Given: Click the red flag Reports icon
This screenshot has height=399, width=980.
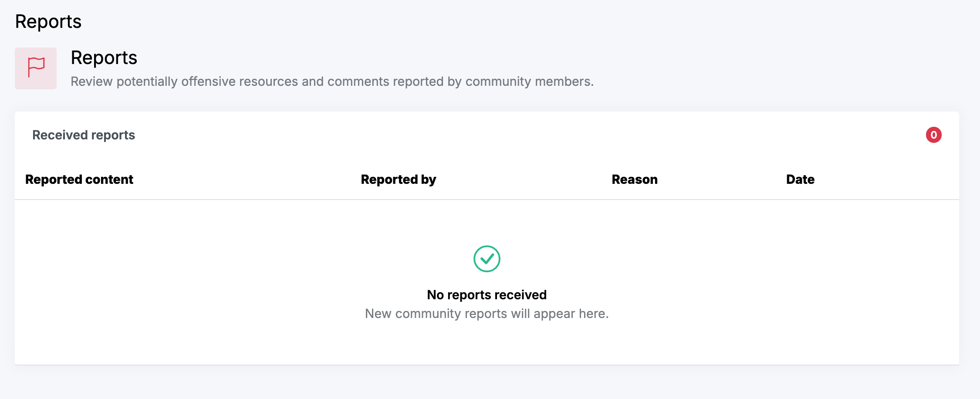Looking at the screenshot, I should click(x=36, y=68).
